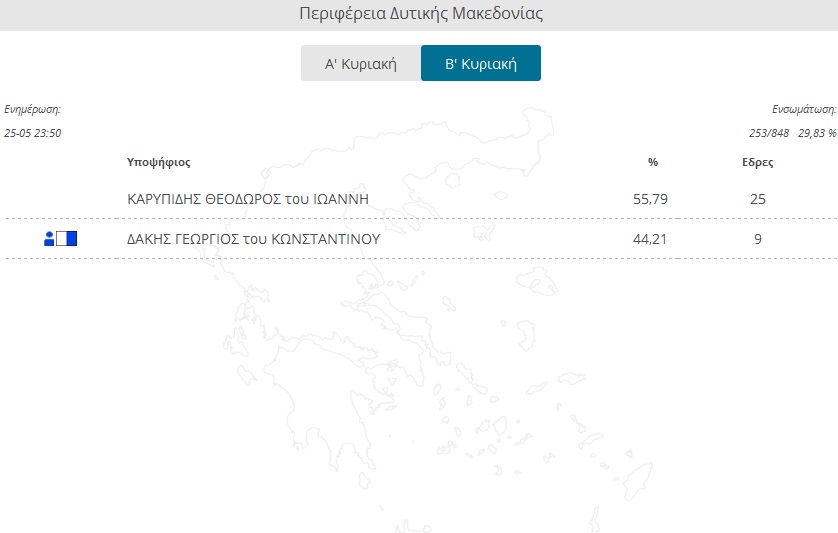This screenshot has width=838, height=533.
Task: Select the Β' Κυριακή tab
Action: point(481,63)
